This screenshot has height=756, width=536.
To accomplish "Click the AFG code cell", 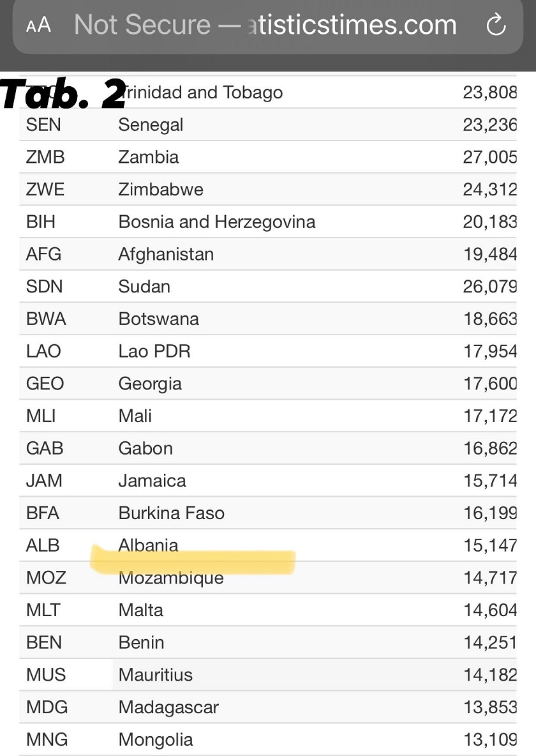I will [x=44, y=254].
